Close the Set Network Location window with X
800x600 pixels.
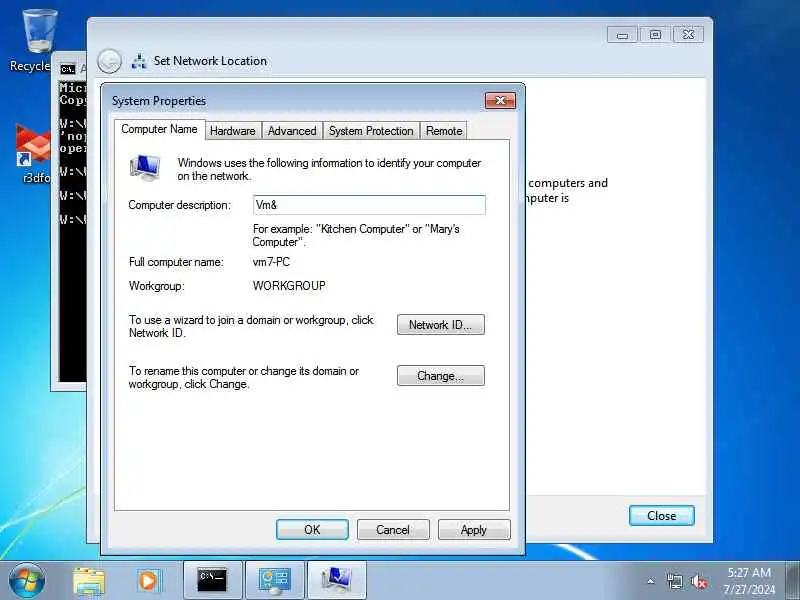[688, 35]
